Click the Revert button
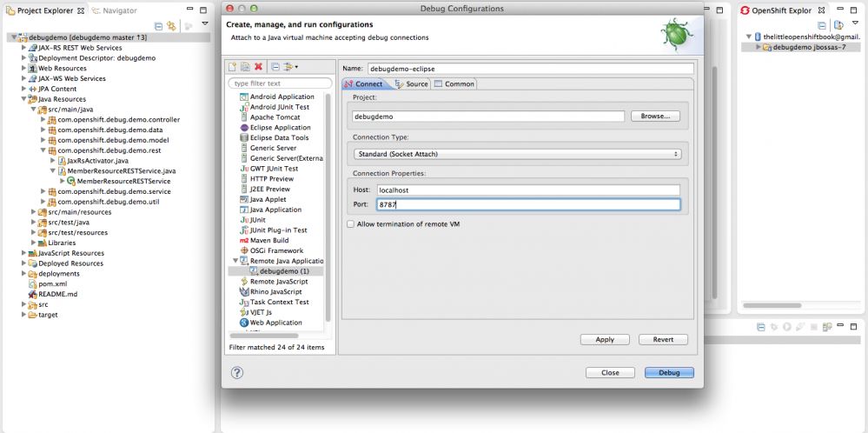The height and width of the screenshot is (433, 868). pyautogui.click(x=663, y=339)
